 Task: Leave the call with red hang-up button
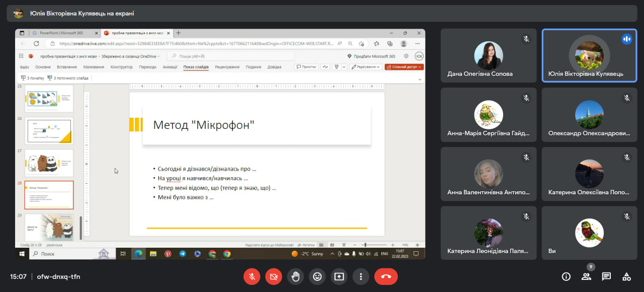point(386,276)
